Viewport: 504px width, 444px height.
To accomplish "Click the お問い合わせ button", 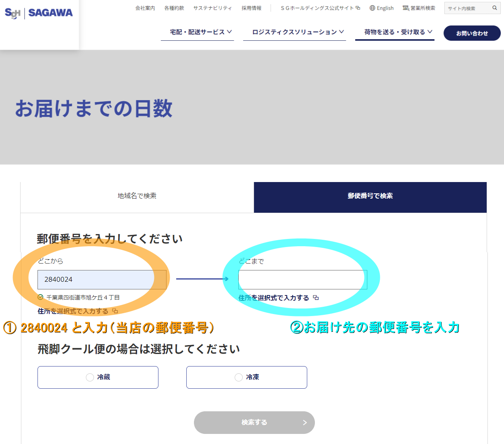I will [x=472, y=34].
